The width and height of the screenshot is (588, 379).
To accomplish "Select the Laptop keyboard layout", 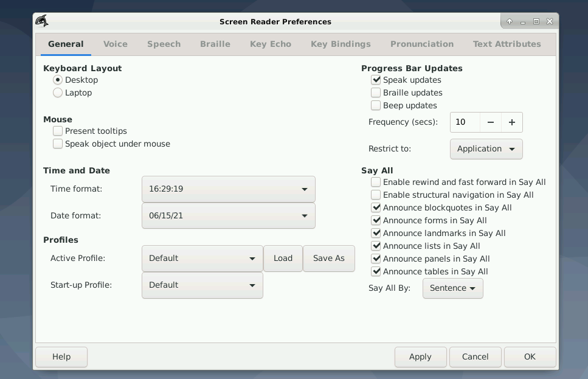I will (58, 93).
